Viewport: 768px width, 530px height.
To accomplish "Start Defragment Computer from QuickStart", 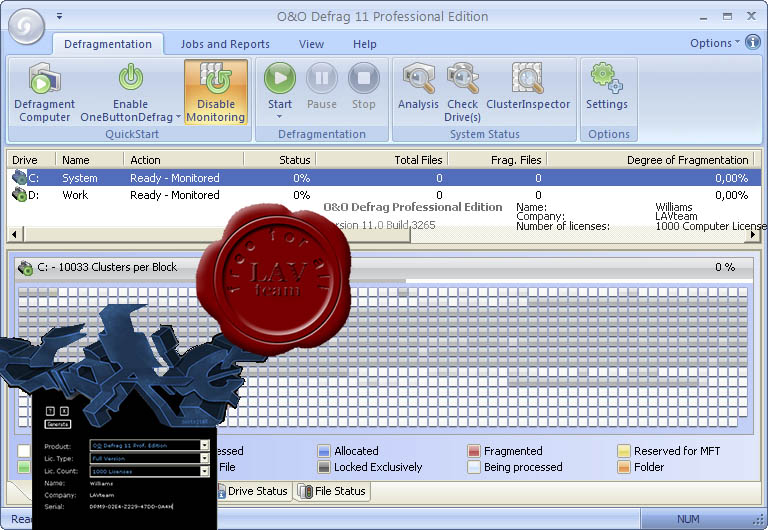I will [45, 92].
